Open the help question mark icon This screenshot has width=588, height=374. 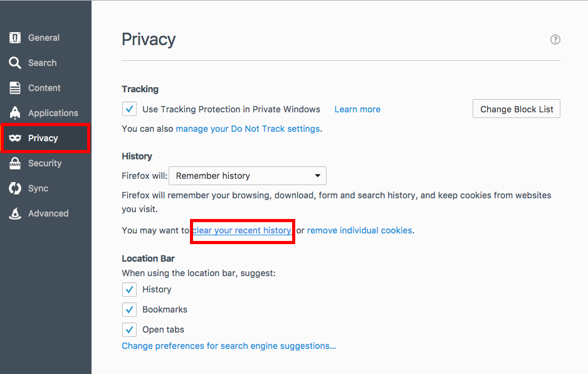(555, 40)
